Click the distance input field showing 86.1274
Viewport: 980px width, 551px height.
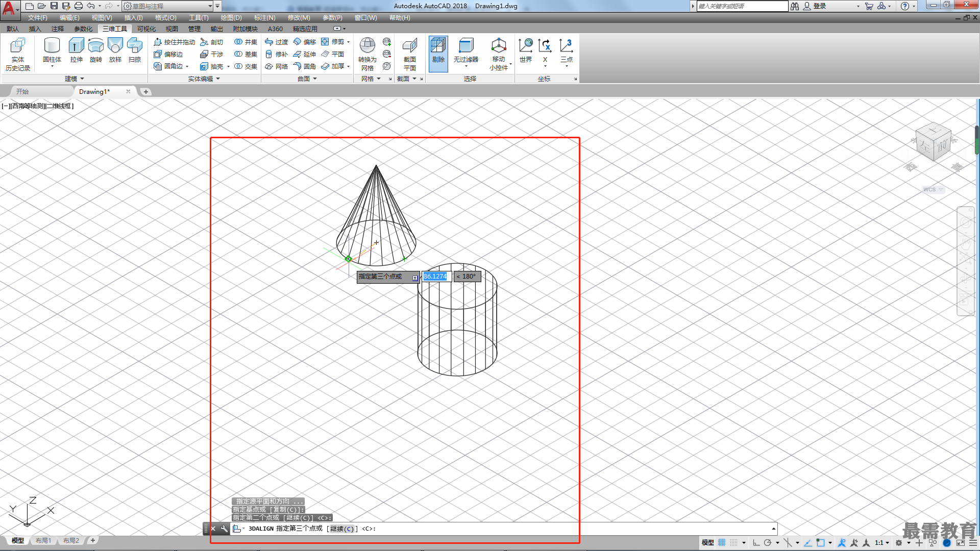click(x=436, y=276)
